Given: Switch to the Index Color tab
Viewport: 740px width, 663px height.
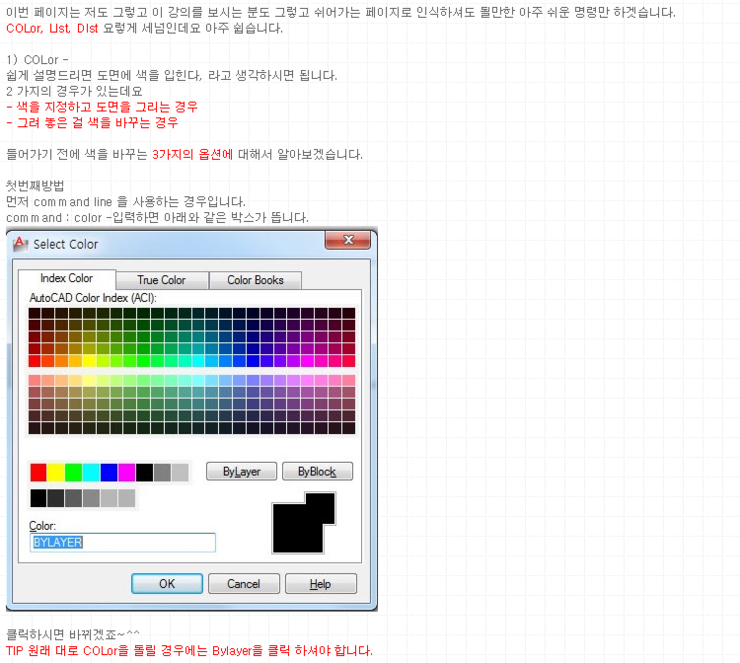Looking at the screenshot, I should pyautogui.click(x=67, y=278).
